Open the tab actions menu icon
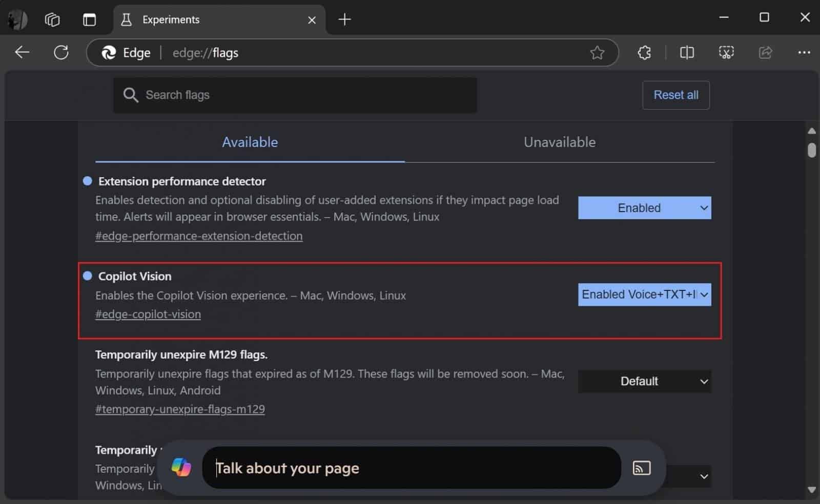820x504 pixels. 89,19
